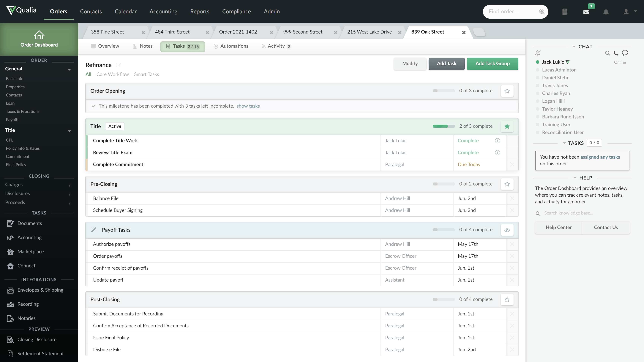Open the Marketplace sidebar section
644x362 pixels.
[x=31, y=252]
